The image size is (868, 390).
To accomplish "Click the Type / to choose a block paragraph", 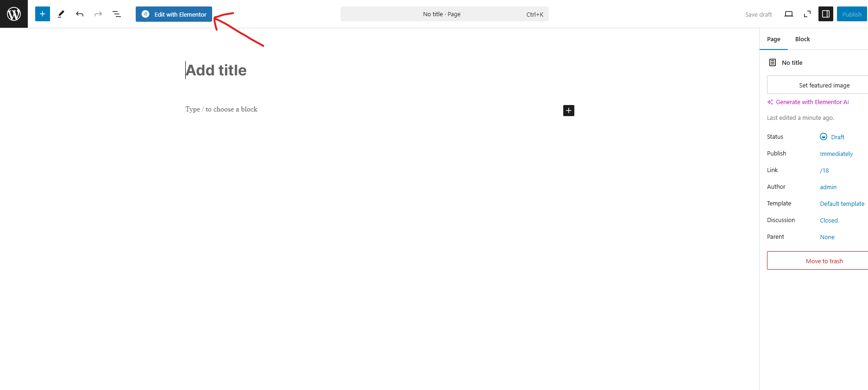I will click(x=221, y=109).
